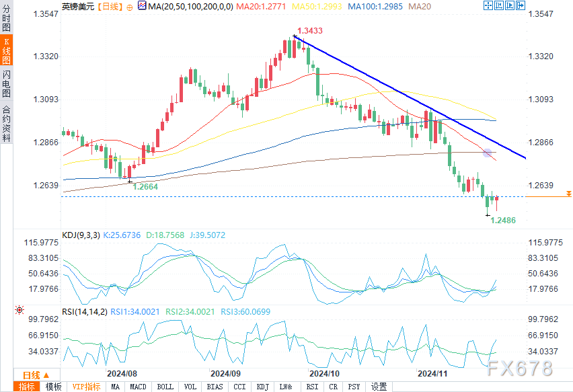Click the J:39.5072 value
Image resolution: width=573 pixels, height=392 pixels.
click(208, 235)
